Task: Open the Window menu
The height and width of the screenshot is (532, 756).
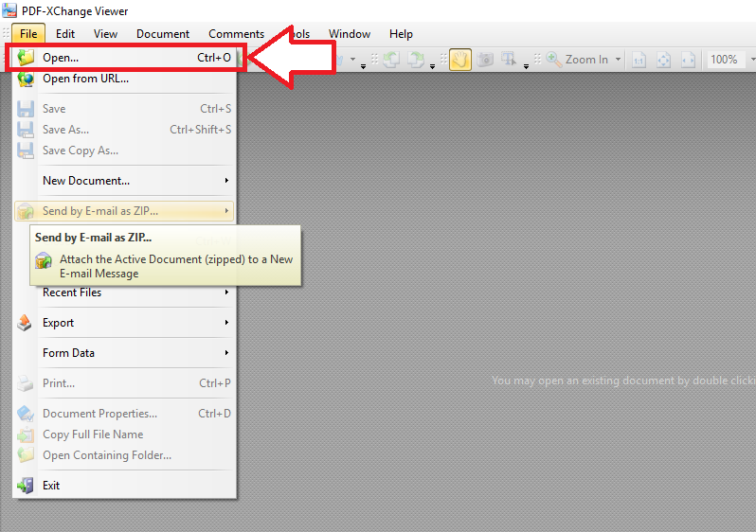Action: coord(350,34)
